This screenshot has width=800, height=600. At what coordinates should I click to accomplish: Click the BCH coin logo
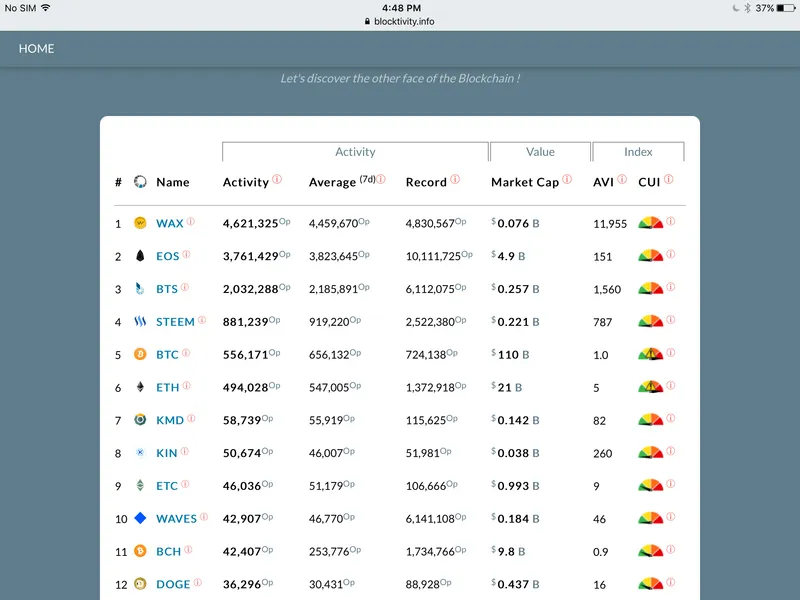coord(140,551)
